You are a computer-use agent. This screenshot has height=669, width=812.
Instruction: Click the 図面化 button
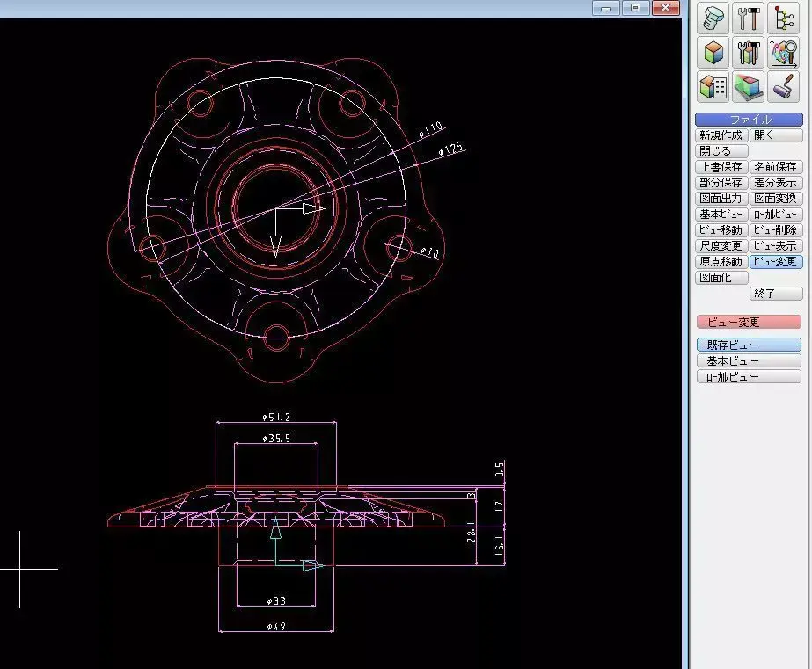721,278
